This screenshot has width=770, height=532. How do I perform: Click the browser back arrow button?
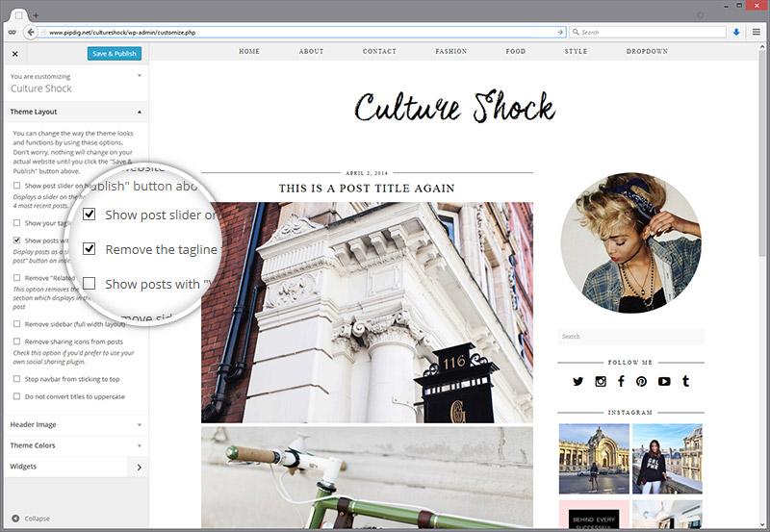click(31, 32)
